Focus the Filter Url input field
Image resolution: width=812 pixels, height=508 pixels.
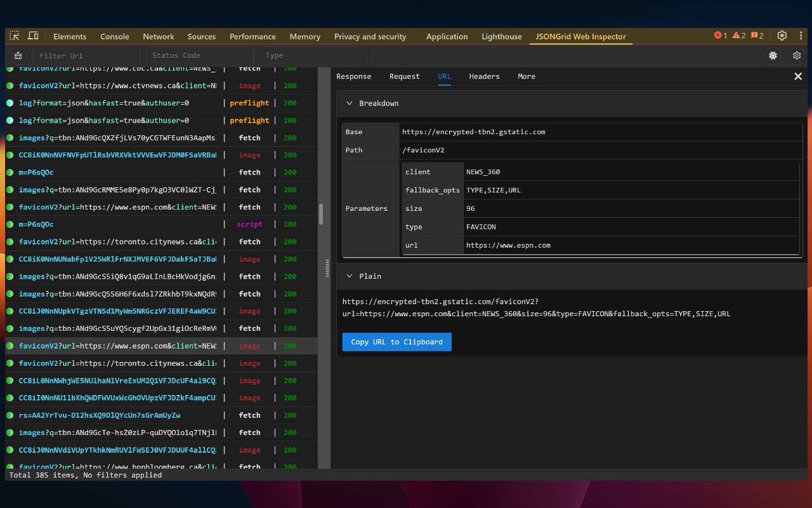pos(86,55)
